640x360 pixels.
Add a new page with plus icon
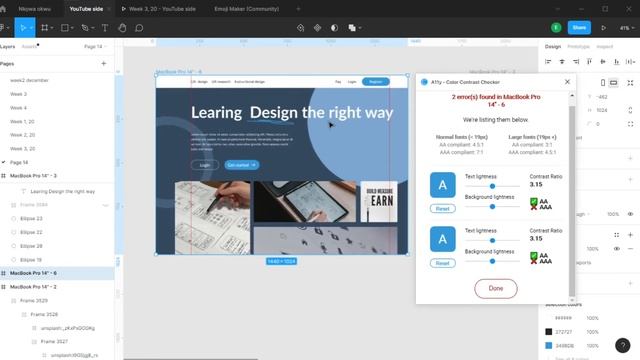[104, 64]
